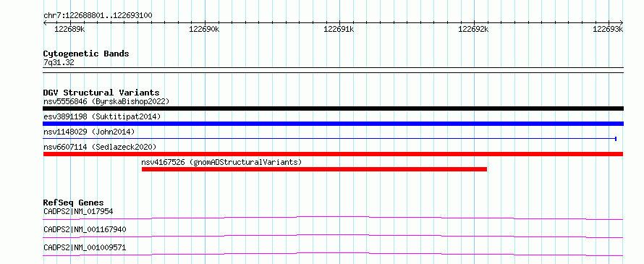This screenshot has width=644, height=264.
Task: Click the black nsv5556846 variant bar
Action: click(333, 108)
